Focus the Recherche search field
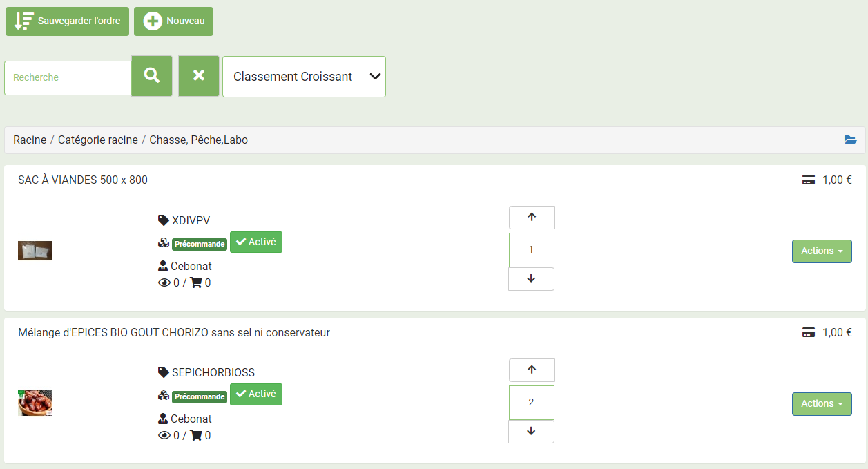This screenshot has height=469, width=868. pyautogui.click(x=68, y=78)
